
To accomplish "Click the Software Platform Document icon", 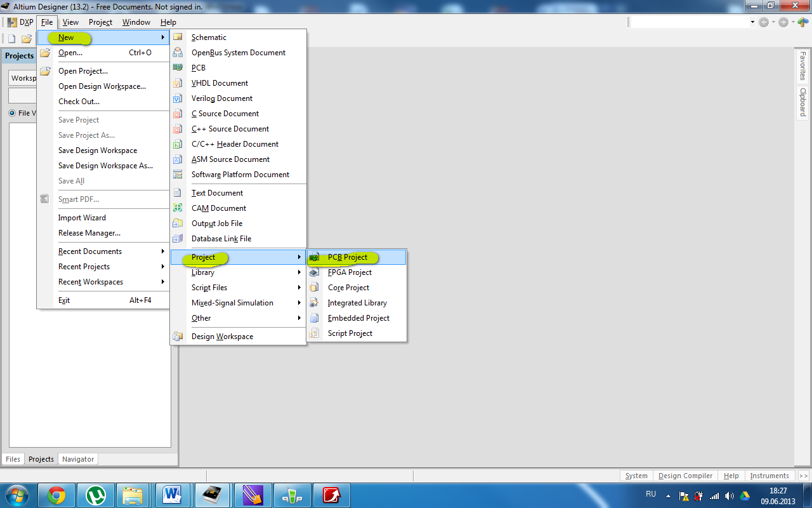I will click(178, 175).
